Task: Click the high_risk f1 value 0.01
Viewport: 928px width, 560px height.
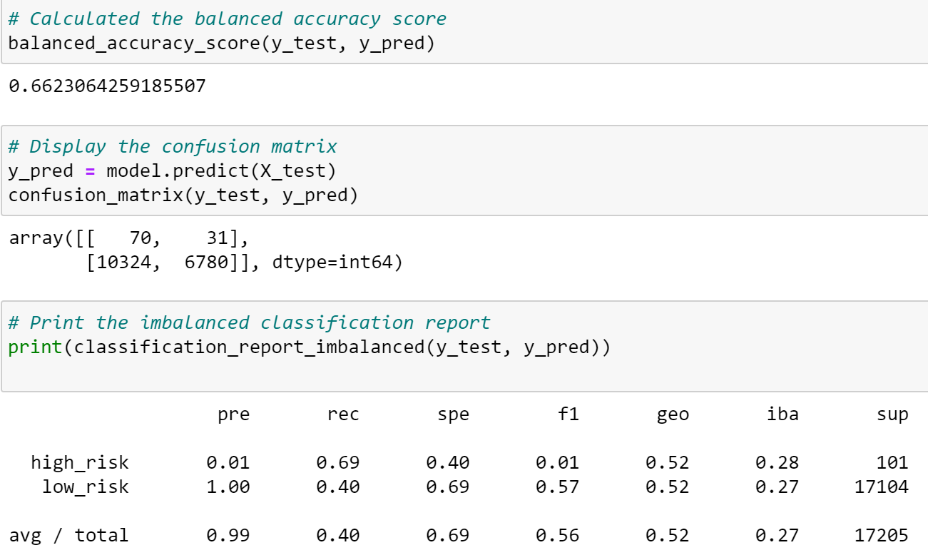Action: (x=558, y=463)
